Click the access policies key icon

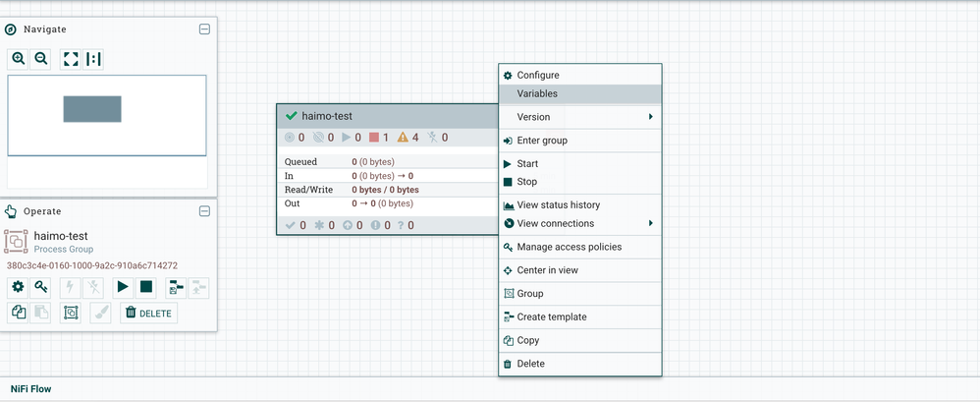[41, 287]
